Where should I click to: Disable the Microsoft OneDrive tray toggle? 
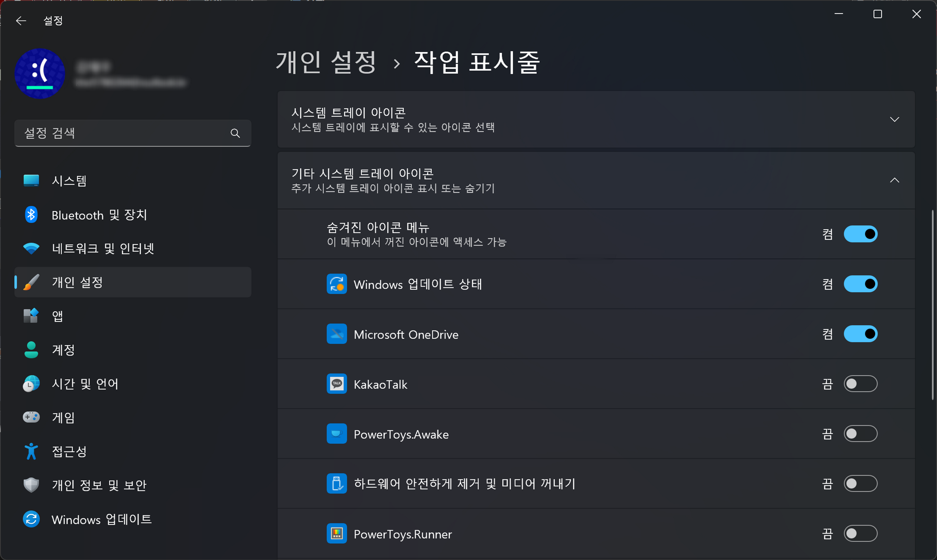click(x=860, y=334)
